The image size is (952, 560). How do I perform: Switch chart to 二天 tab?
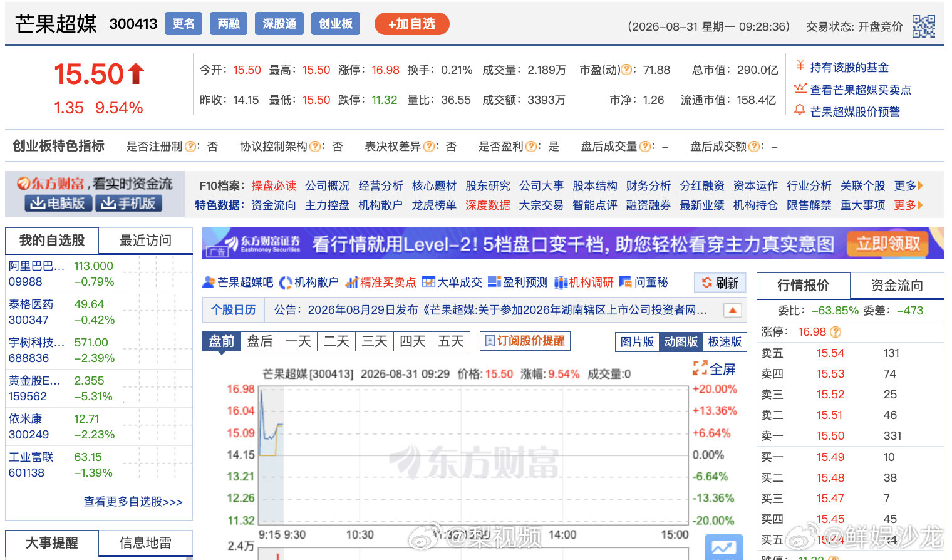tap(336, 341)
